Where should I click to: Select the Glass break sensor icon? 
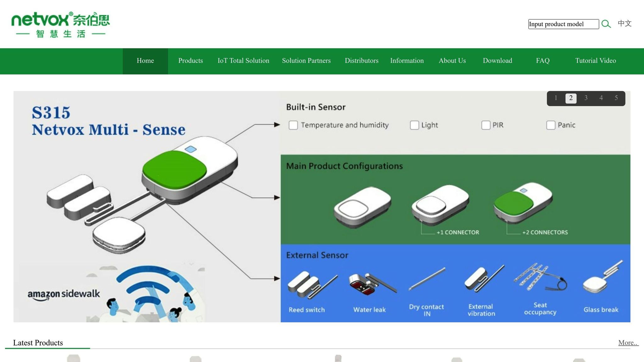(603, 277)
